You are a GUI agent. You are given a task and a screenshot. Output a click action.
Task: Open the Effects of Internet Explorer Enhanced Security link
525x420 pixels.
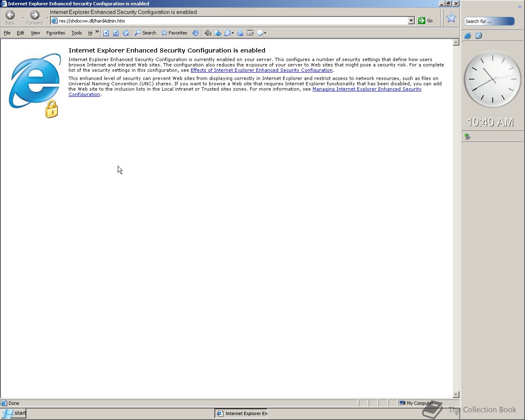pyautogui.click(x=262, y=70)
